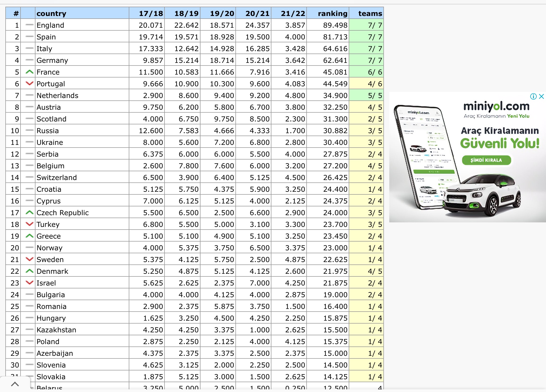
Task: Click Denmark's green up-arrow icon
Action: point(29,271)
